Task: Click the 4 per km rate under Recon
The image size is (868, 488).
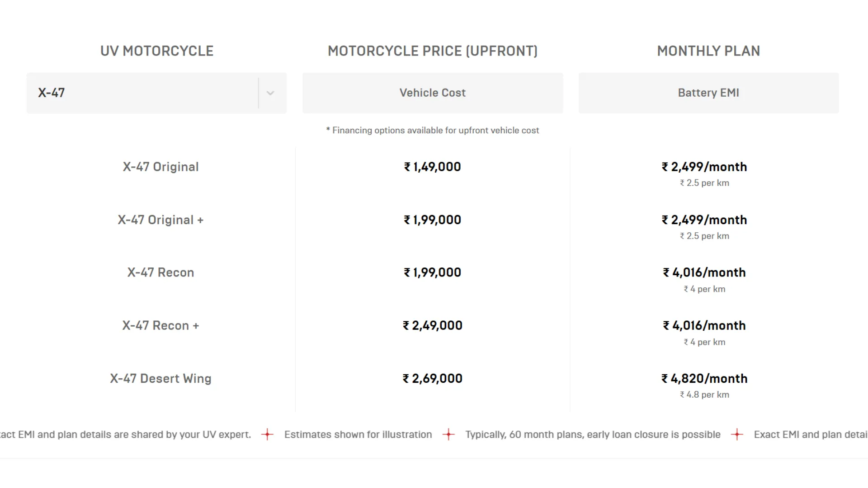Action: pyautogui.click(x=704, y=289)
